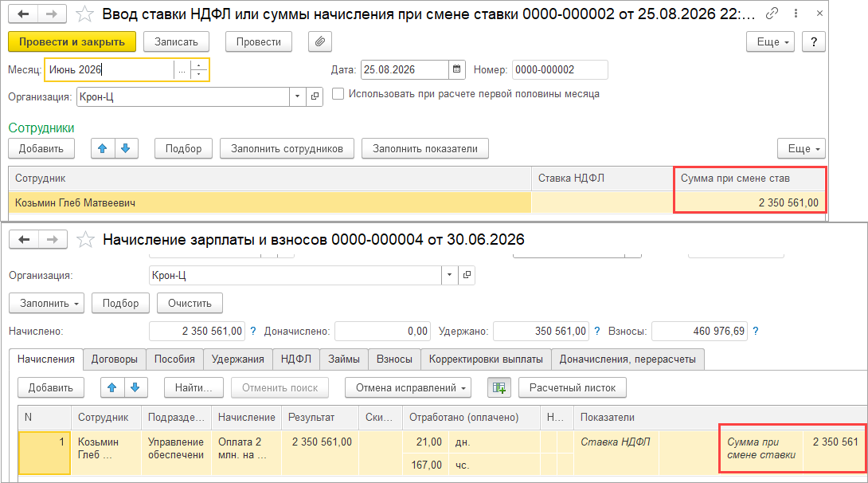Viewport: 868px width, 483px height.
Task: Show details help next to Взносы
Action: click(756, 331)
